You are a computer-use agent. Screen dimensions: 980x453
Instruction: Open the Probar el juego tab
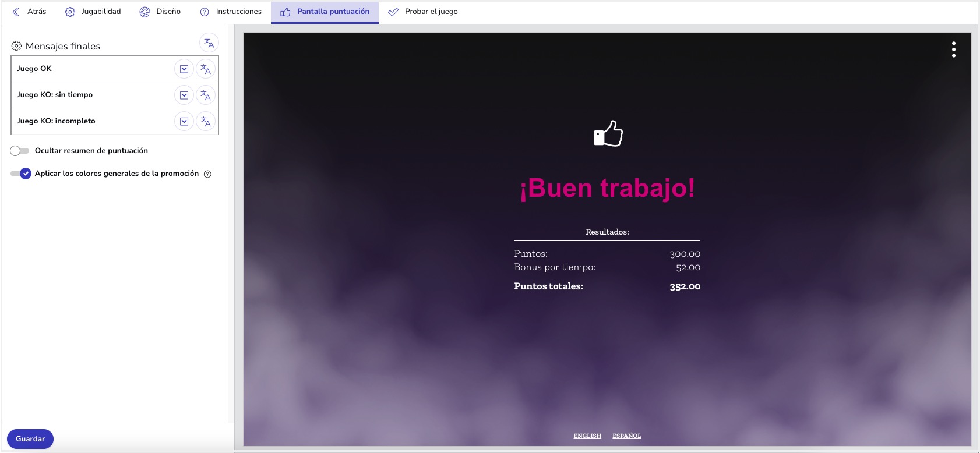pos(423,12)
